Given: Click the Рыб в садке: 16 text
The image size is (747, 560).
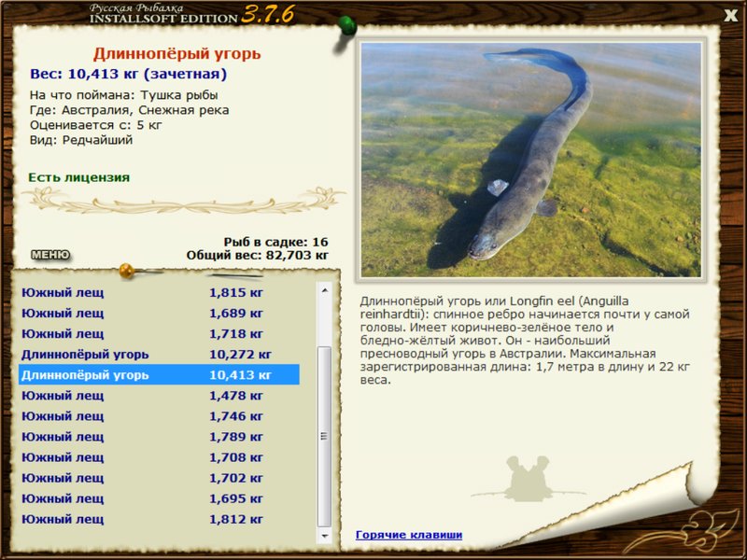Looking at the screenshot, I should 275,242.
